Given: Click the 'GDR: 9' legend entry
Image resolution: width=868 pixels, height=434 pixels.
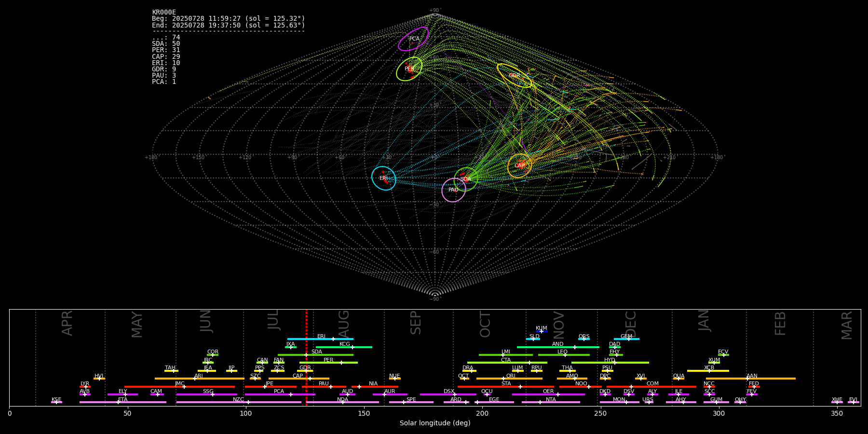Looking at the screenshot, I should pyautogui.click(x=164, y=69).
